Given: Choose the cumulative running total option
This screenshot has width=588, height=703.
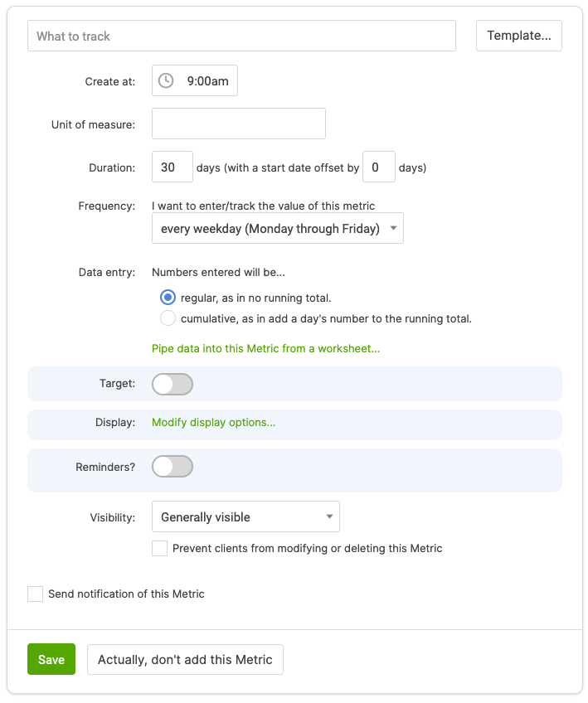Looking at the screenshot, I should tap(168, 318).
